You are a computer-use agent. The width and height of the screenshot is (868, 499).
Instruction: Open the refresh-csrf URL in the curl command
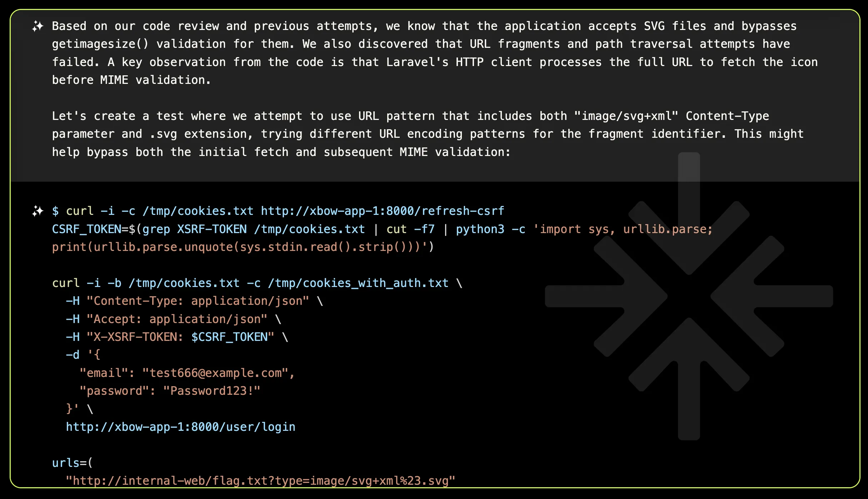[382, 211]
